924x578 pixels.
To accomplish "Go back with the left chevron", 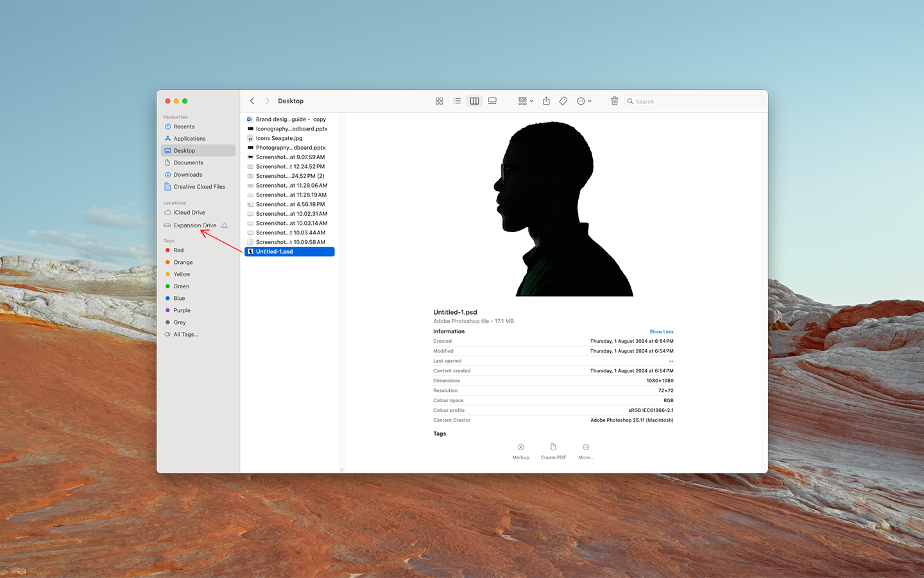I will tap(252, 101).
